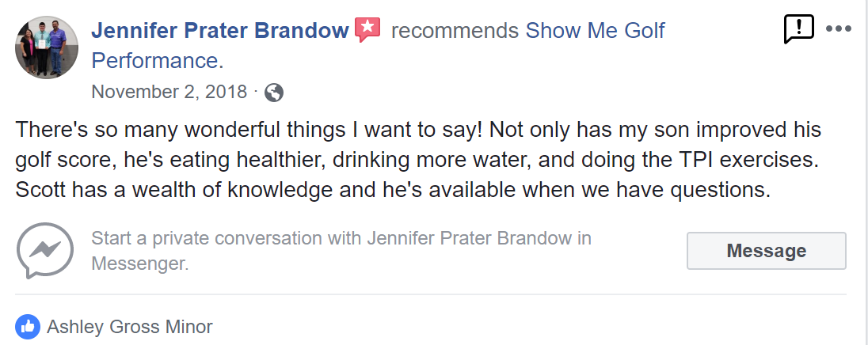Open the three-dots more options menu

tap(838, 28)
